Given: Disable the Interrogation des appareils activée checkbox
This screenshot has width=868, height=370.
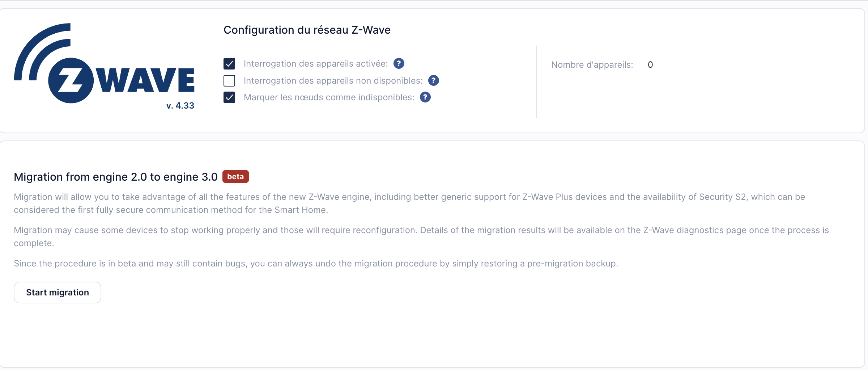Looking at the screenshot, I should [229, 64].
